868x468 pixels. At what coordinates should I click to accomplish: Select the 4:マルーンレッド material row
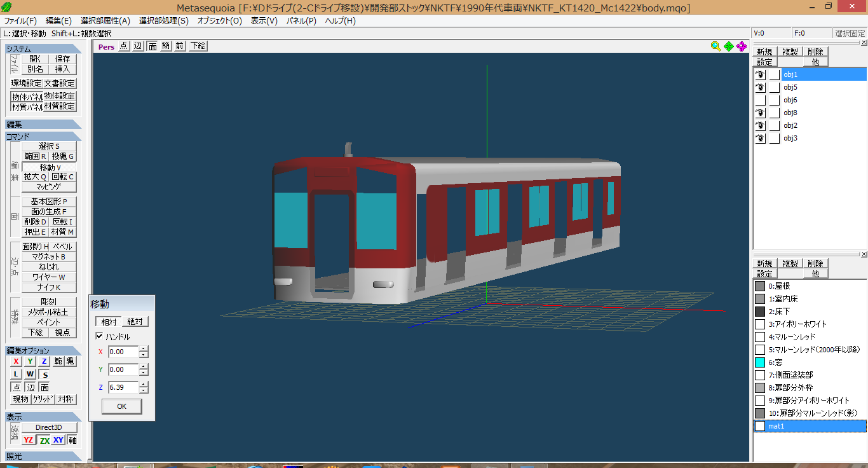click(810, 337)
